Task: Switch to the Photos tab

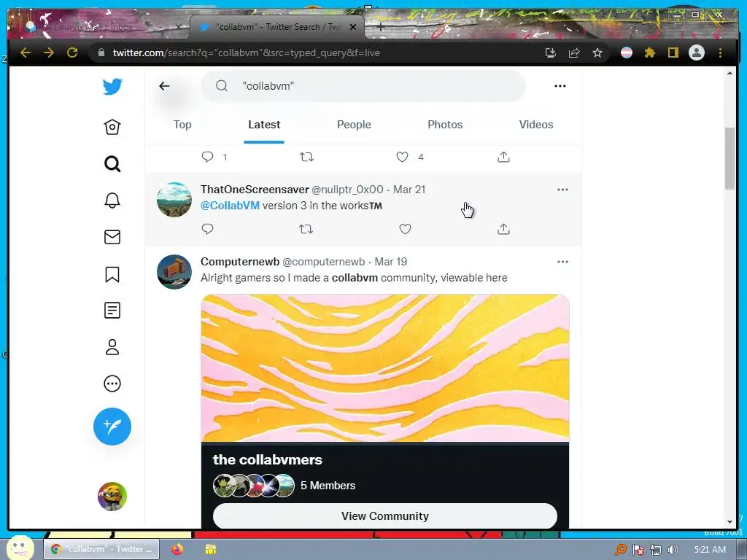Action: click(x=445, y=125)
